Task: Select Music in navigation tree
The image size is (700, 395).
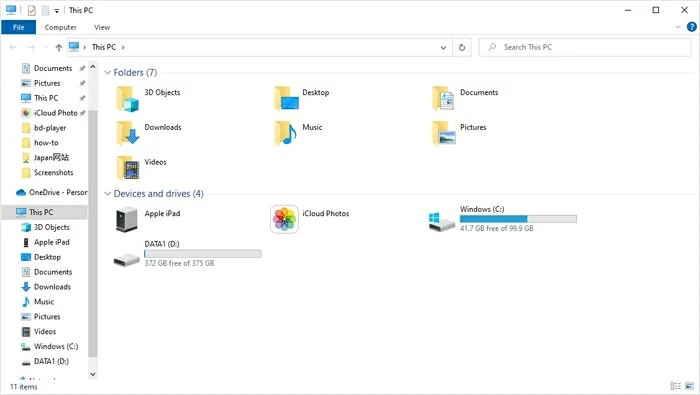Action: pos(38,302)
